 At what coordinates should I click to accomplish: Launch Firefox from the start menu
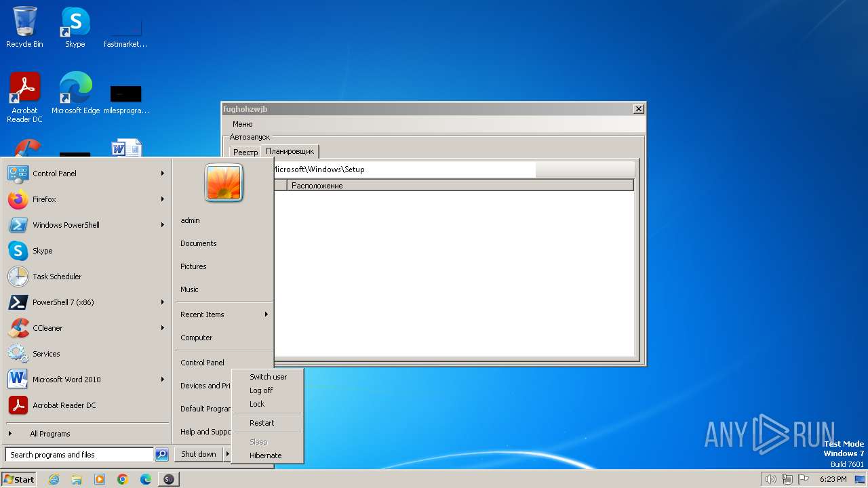[86, 199]
